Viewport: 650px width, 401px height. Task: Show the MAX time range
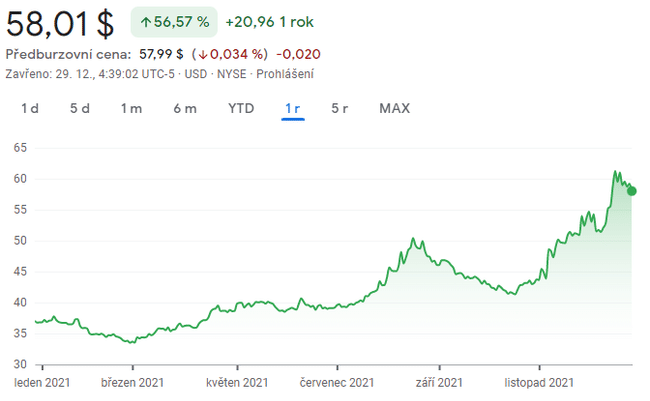click(x=395, y=108)
